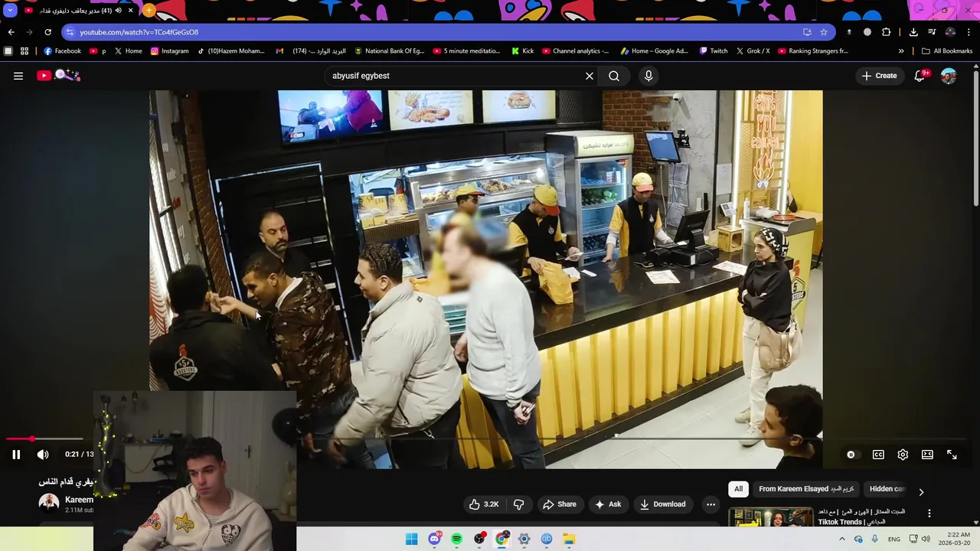The width and height of the screenshot is (980, 551).
Task: Show more chips with right chevron
Action: click(921, 492)
